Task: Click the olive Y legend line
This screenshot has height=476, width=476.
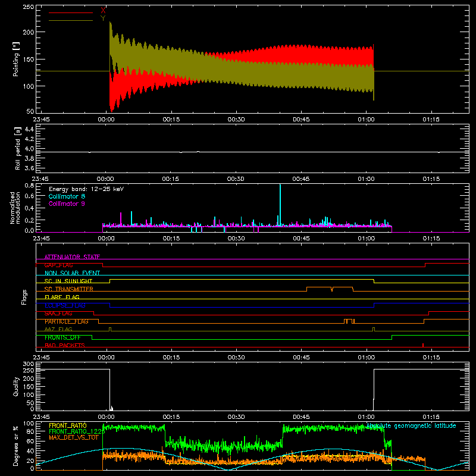Action: pos(71,20)
